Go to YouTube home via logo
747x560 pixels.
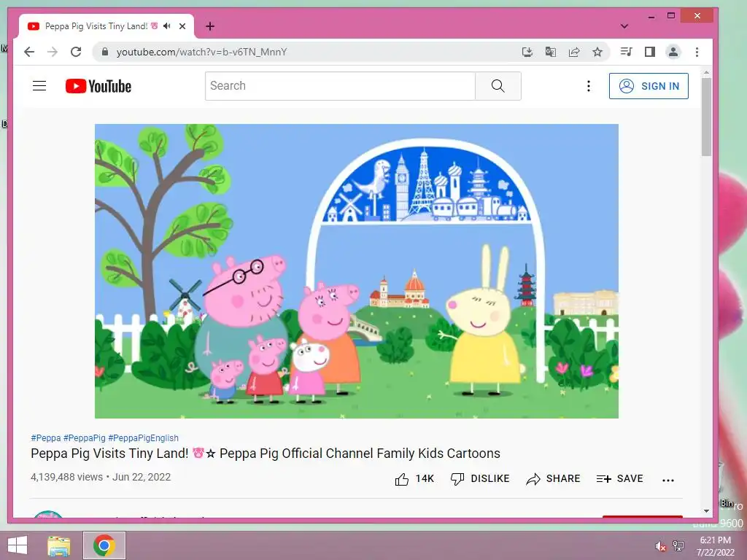(98, 86)
